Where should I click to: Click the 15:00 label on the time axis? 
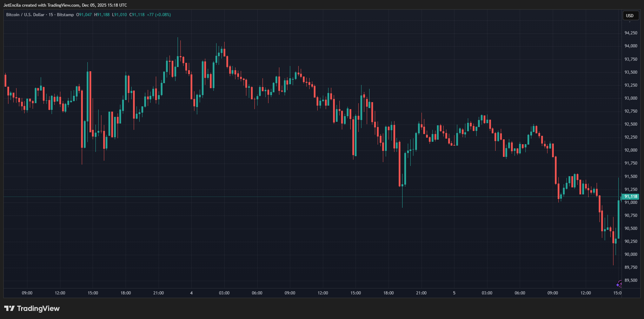(x=92, y=293)
